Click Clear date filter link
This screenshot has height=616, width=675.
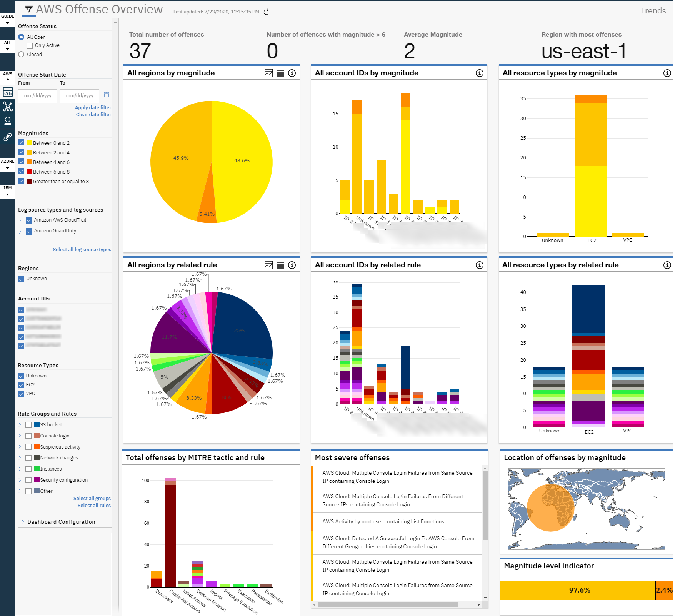tap(93, 115)
